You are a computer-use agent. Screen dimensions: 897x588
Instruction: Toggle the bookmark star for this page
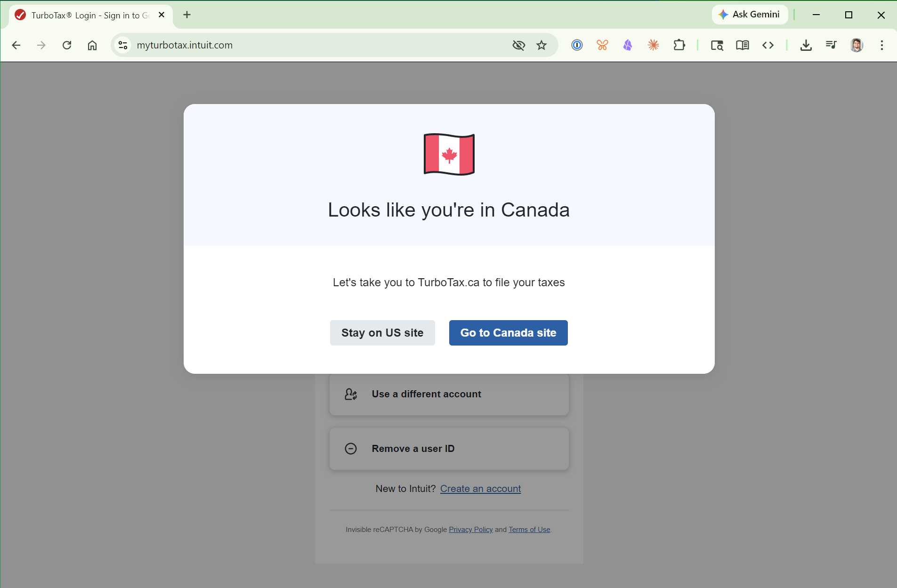click(x=541, y=45)
